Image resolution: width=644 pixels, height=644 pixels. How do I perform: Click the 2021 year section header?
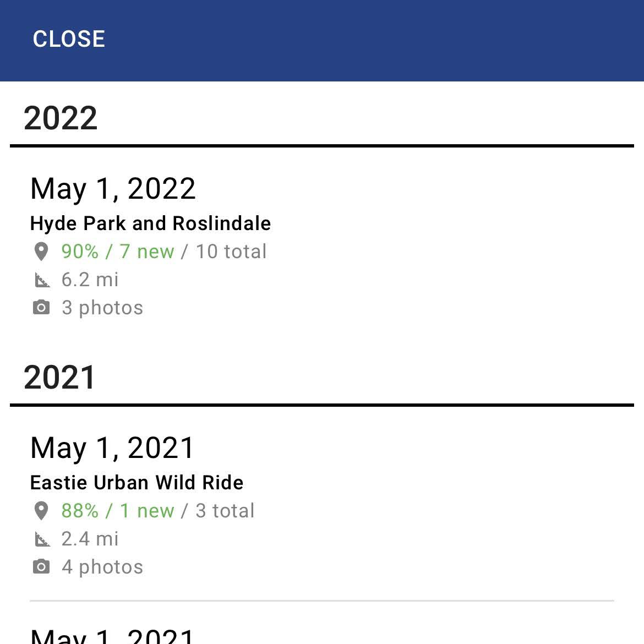(60, 378)
